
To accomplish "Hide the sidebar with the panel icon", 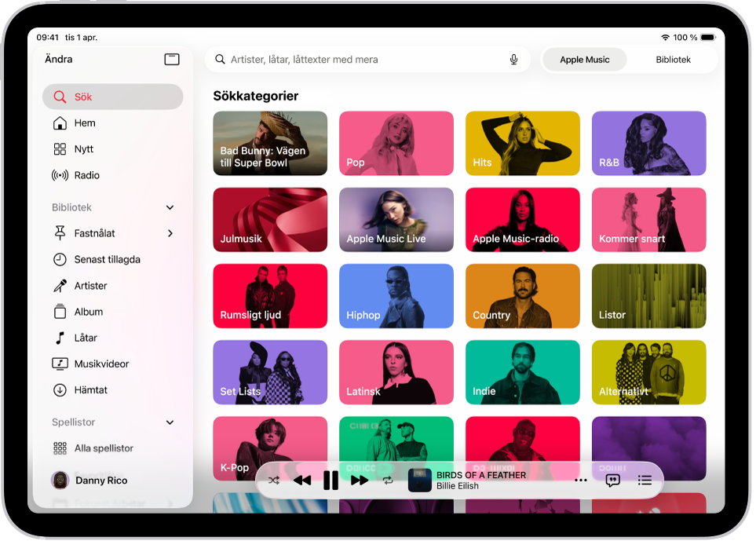I will pos(172,60).
